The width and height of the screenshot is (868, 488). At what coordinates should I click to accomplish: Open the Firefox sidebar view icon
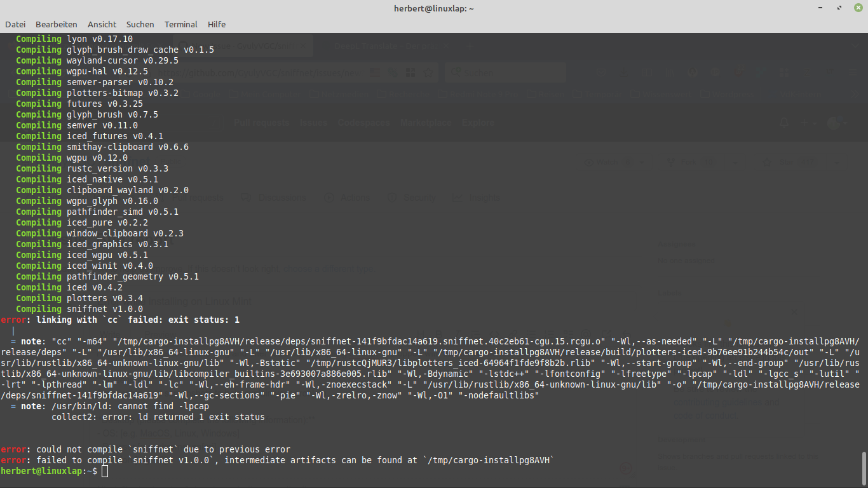click(647, 72)
